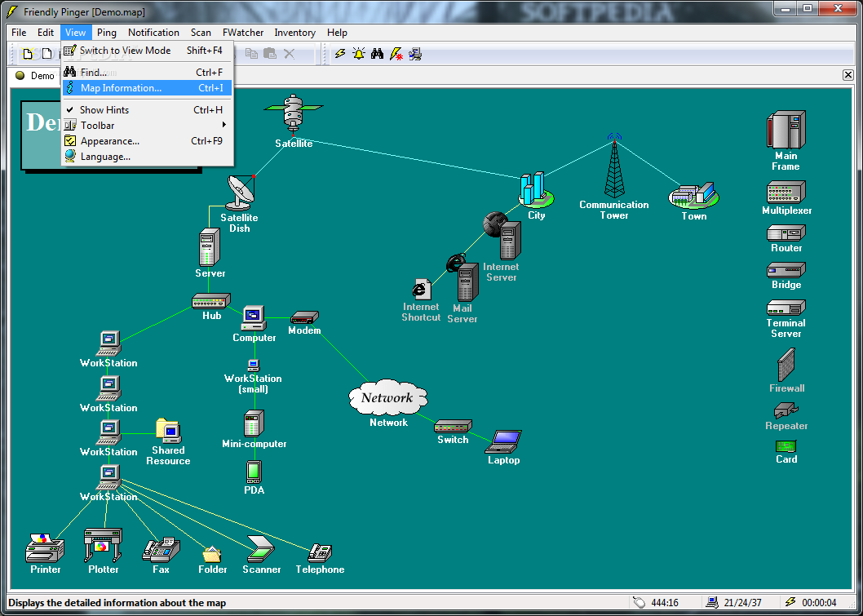
Task: Expand the Toolbar submenu arrow
Action: pyautogui.click(x=224, y=125)
